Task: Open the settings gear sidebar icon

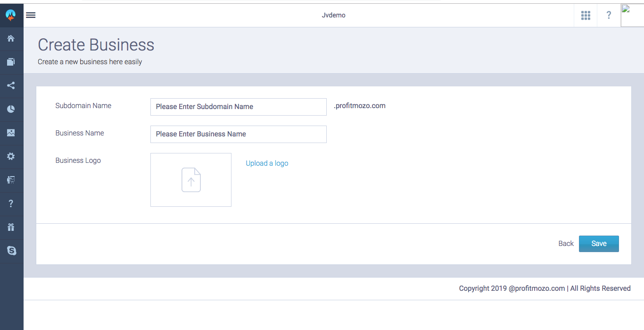Action: pyautogui.click(x=11, y=156)
